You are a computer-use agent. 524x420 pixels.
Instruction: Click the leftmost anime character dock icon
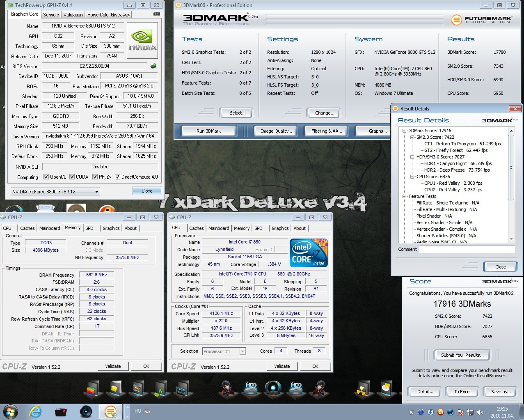point(226,388)
